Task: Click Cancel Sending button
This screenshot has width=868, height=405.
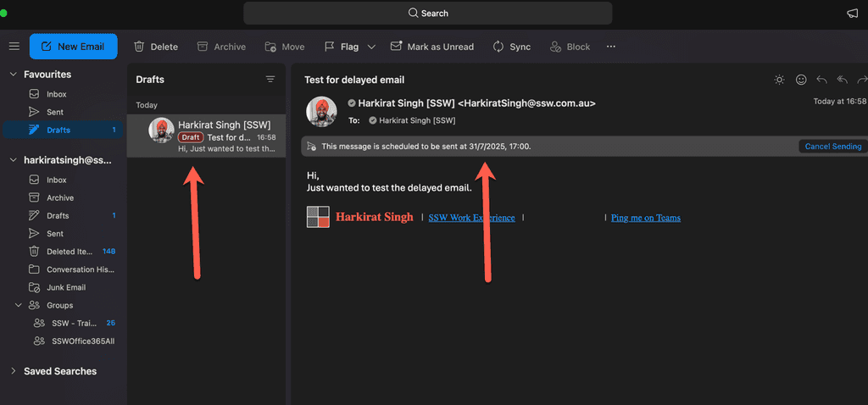Action: pos(832,147)
